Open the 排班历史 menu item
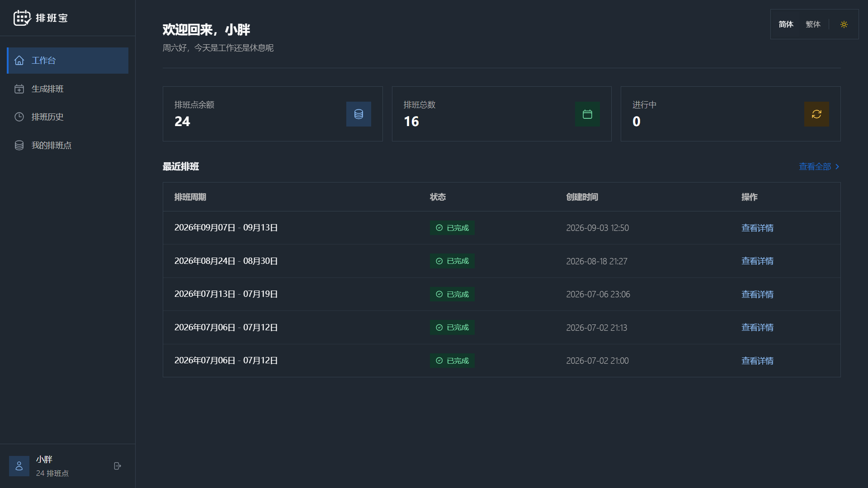This screenshot has height=488, width=868. (68, 117)
